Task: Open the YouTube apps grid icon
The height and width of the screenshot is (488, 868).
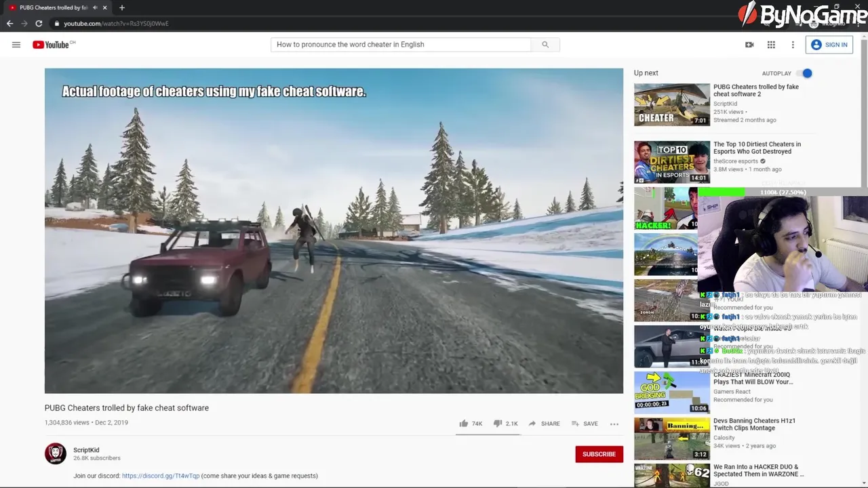Action: [x=771, y=45]
